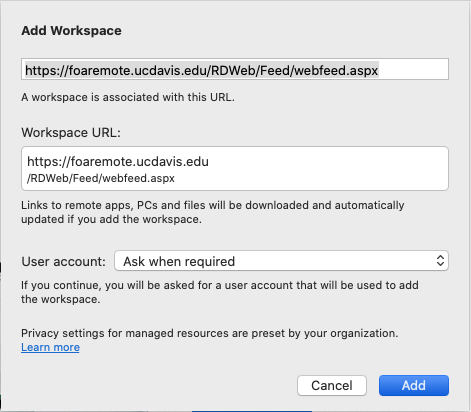Cancel the Add Workspace dialog
This screenshot has height=412, width=471.
(332, 385)
